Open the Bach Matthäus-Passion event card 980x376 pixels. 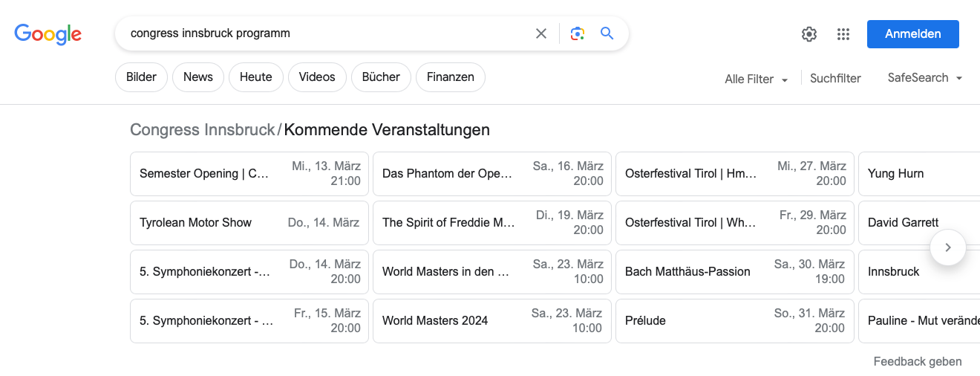(x=734, y=272)
